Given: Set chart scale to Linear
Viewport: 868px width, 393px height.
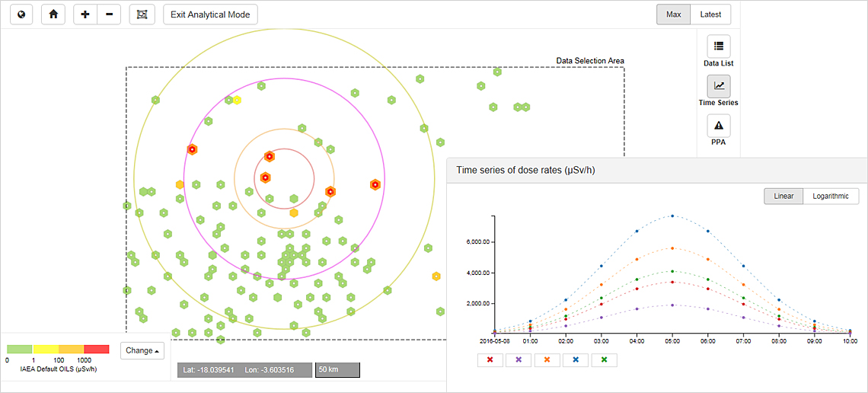Looking at the screenshot, I should (783, 196).
